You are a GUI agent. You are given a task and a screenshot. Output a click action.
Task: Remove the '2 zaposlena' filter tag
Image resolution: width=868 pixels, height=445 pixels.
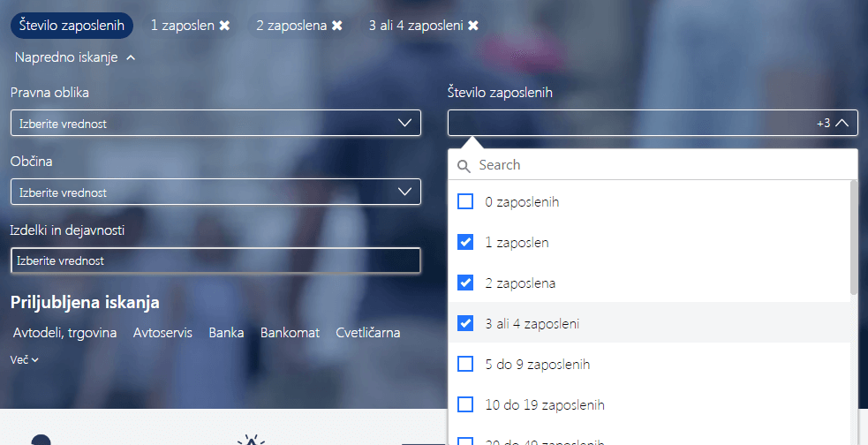(336, 26)
